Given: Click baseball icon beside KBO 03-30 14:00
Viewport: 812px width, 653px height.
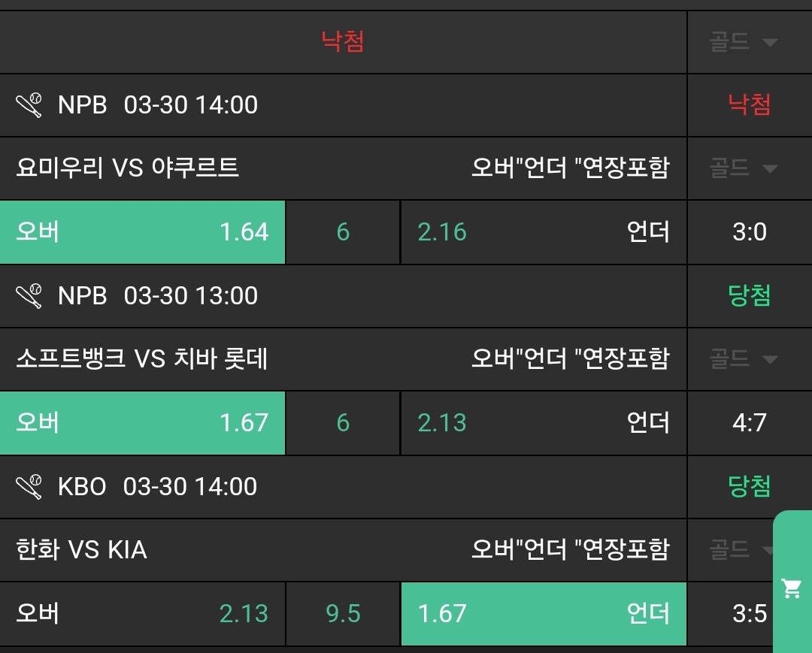Looking at the screenshot, I should tap(30, 487).
